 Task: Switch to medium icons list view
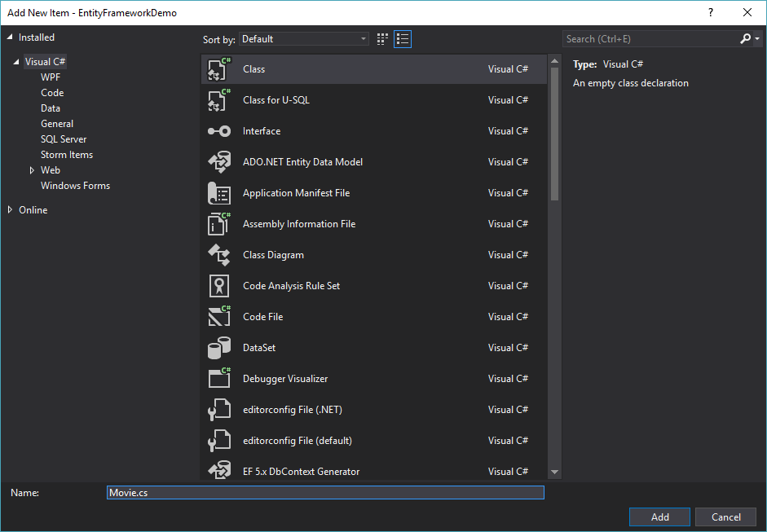click(x=403, y=39)
